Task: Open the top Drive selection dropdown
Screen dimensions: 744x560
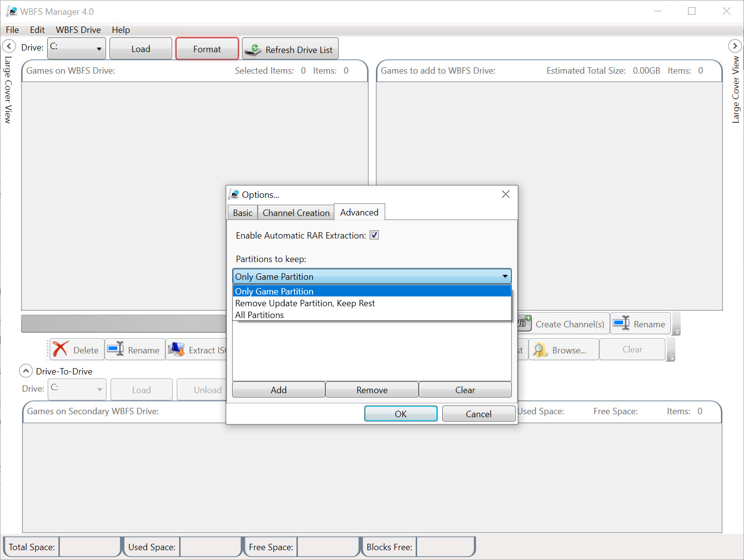Action: [x=77, y=48]
